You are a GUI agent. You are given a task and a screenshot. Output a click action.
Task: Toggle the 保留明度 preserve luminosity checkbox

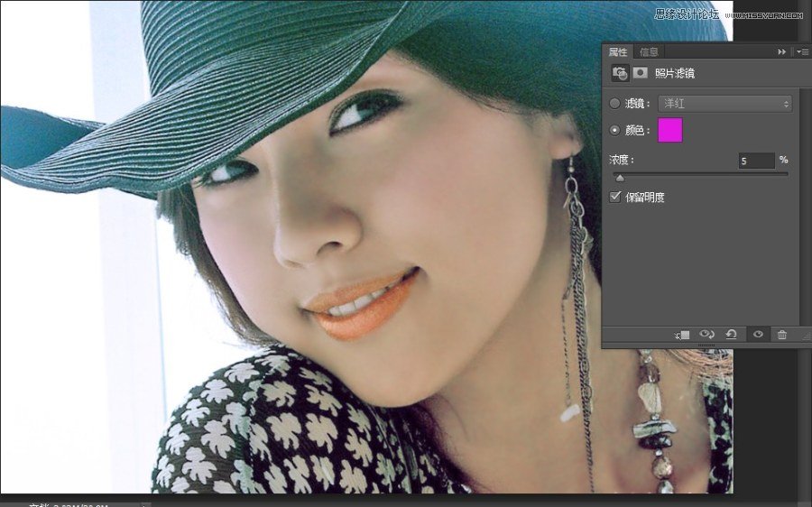pyautogui.click(x=614, y=197)
